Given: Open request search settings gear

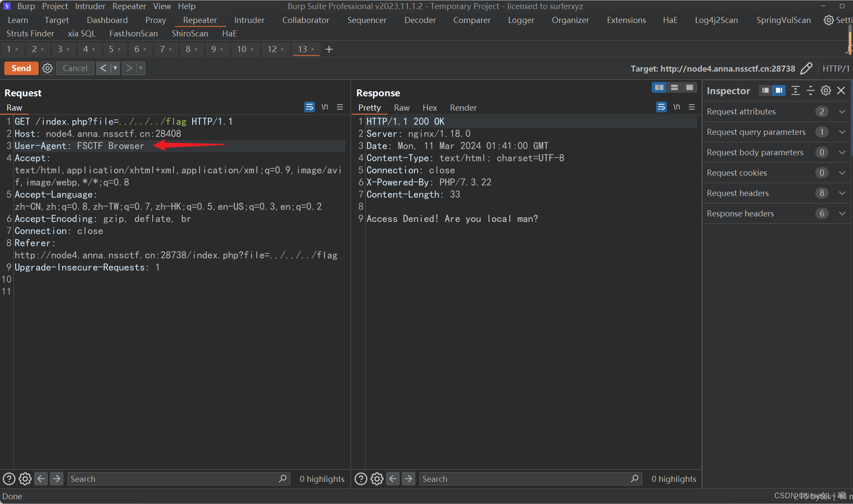Looking at the screenshot, I should pyautogui.click(x=25, y=479).
